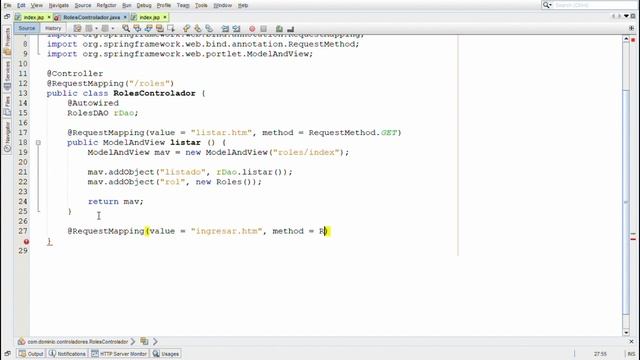Click com.dominio.controladores.RolesControlador breadcrumb
Image resolution: width=640 pixels, height=360 pixels.
[x=78, y=341]
